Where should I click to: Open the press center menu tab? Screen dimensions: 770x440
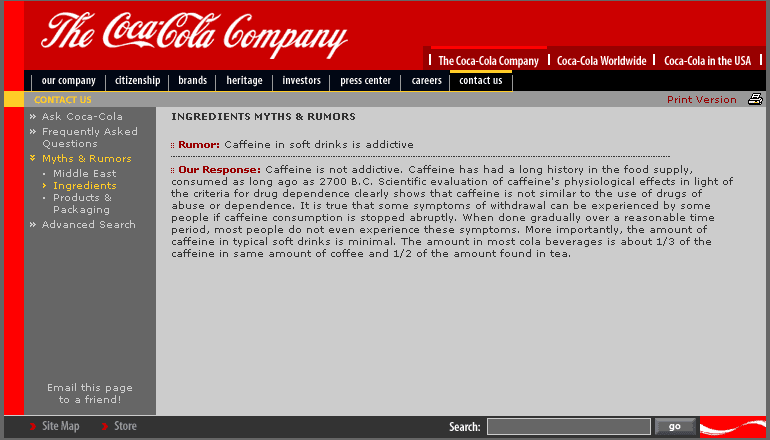(365, 81)
